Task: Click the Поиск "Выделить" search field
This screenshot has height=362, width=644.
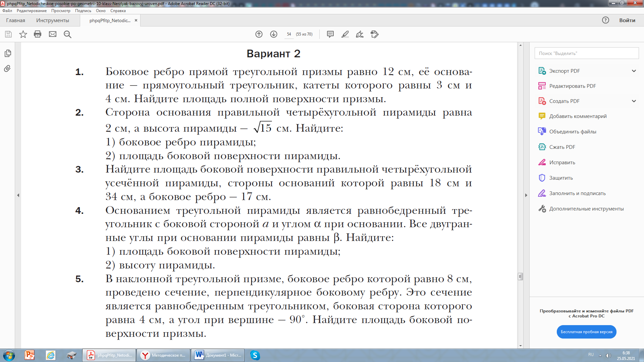Action: click(x=586, y=53)
